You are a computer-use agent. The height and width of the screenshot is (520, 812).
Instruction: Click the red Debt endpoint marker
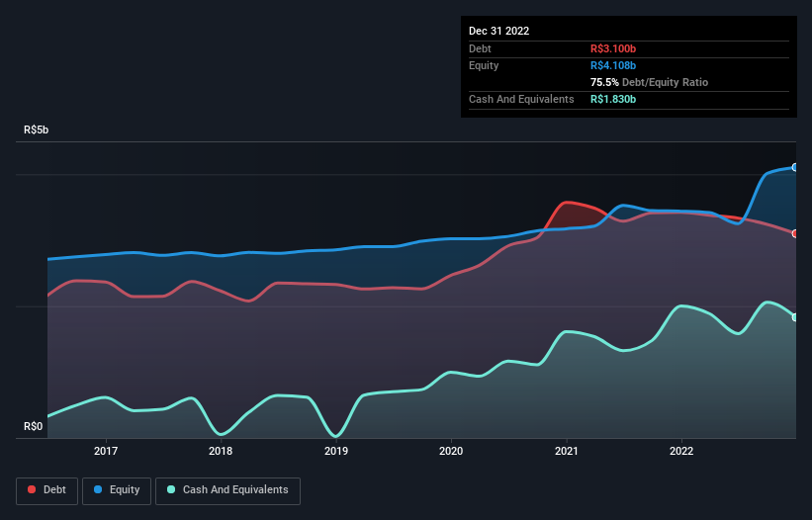coord(795,233)
